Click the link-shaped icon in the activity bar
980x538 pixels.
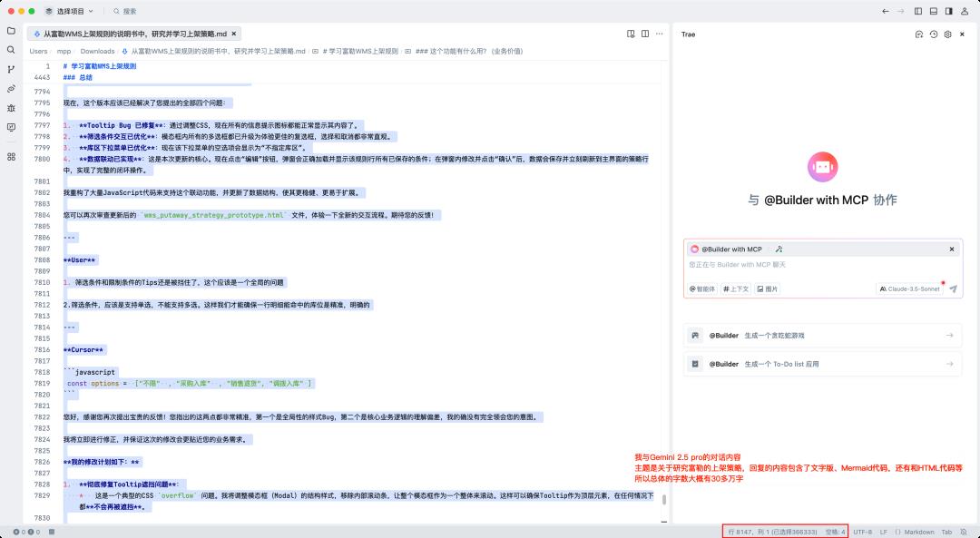click(11, 89)
